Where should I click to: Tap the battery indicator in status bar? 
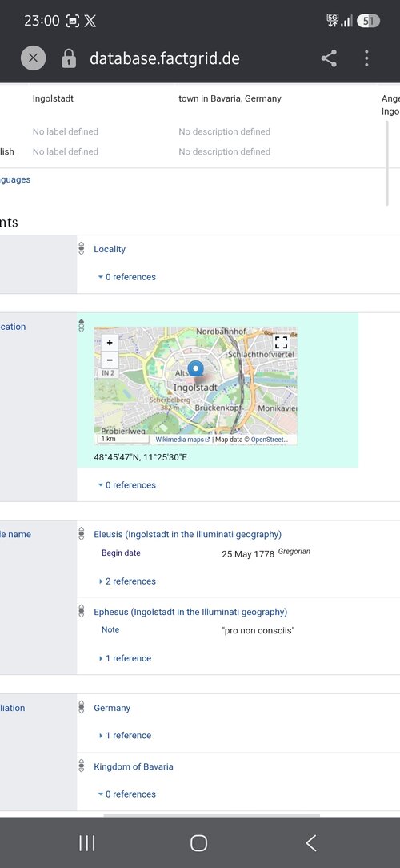click(x=369, y=21)
